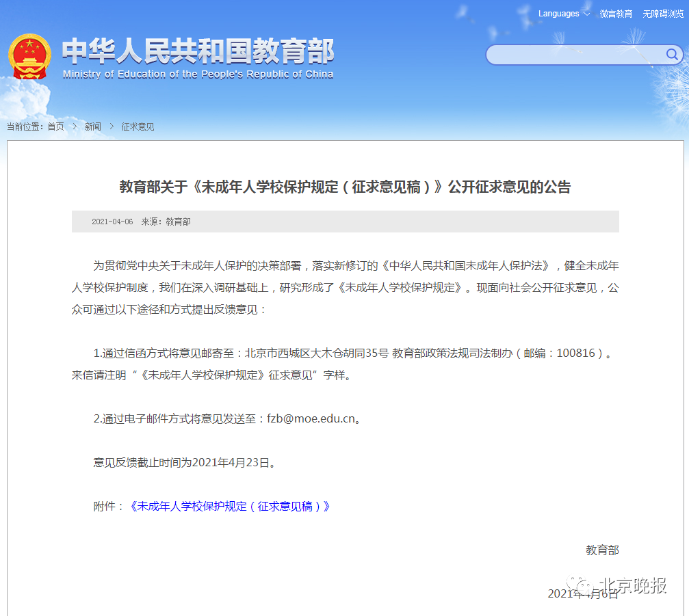Open attachment 《未成年人学校保护规定（征求意见稿）》
689x616 pixels.
230,506
